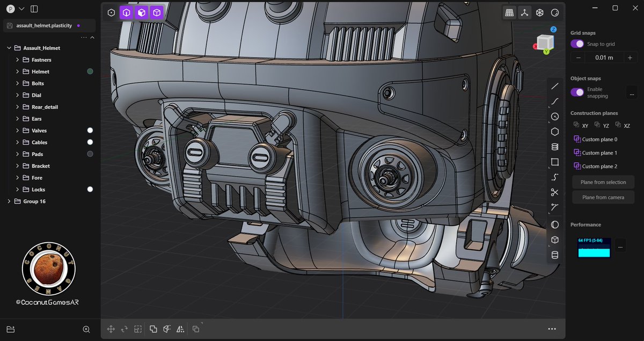Select the Sphere tool
The width and height of the screenshot is (644, 341).
[x=555, y=224]
